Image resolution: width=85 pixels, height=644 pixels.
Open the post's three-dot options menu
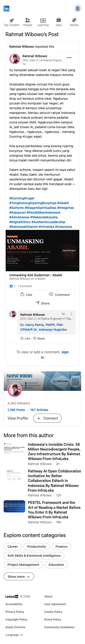69,58
